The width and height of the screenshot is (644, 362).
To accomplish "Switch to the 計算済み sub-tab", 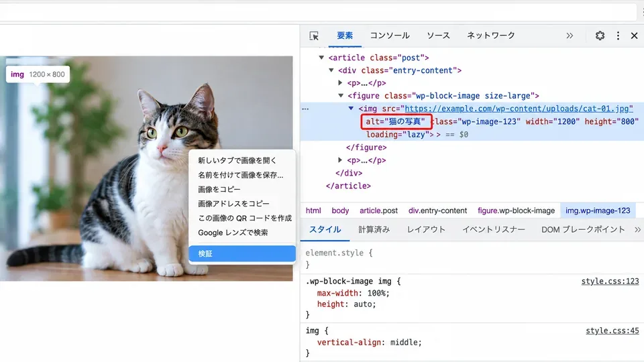I will point(374,229).
